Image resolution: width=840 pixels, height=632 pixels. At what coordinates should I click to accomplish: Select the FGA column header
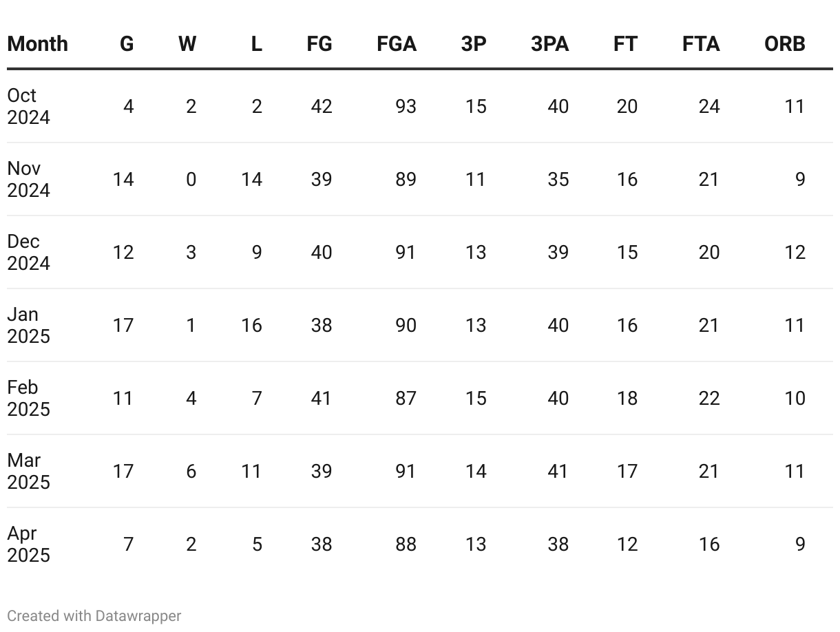[x=397, y=44]
